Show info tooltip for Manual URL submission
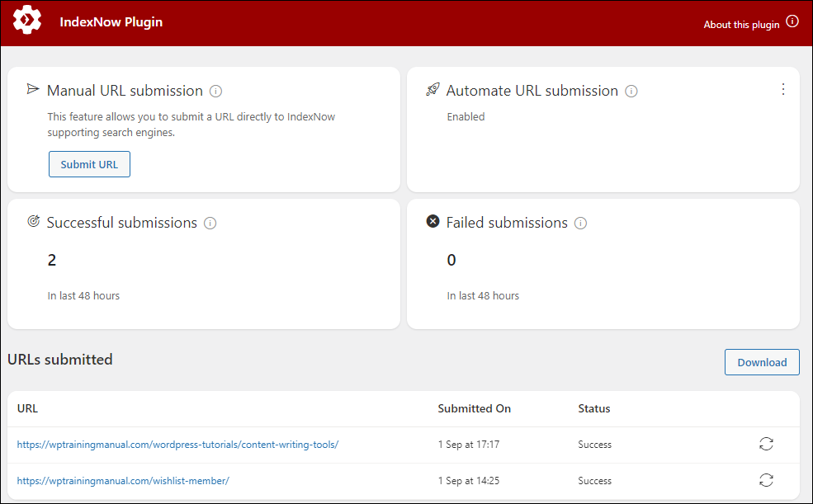The width and height of the screenshot is (813, 504). pos(215,92)
